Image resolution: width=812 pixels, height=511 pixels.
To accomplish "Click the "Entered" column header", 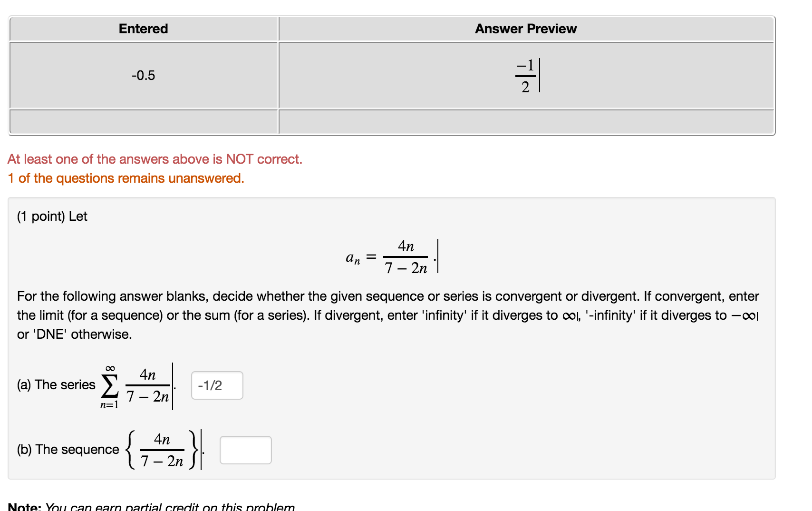I will (143, 29).
